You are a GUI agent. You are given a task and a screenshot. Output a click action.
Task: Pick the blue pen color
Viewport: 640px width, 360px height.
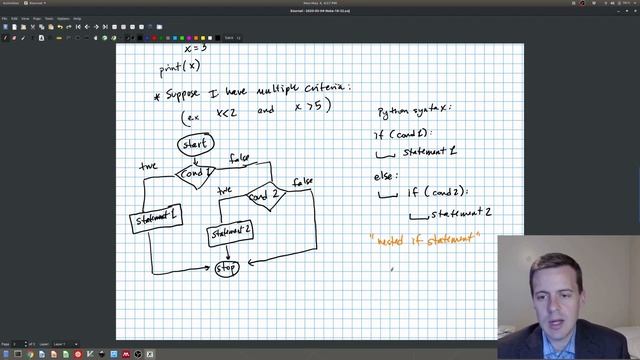point(147,38)
